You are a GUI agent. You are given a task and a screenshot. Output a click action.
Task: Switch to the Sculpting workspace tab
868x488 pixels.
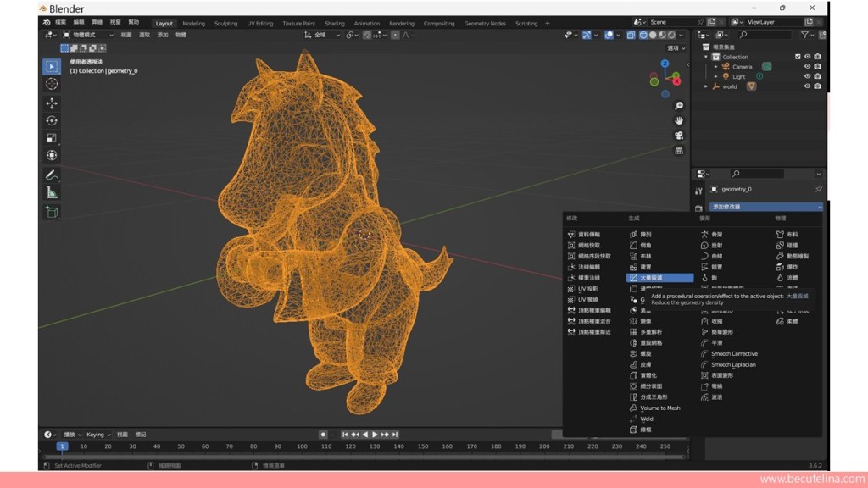click(225, 24)
